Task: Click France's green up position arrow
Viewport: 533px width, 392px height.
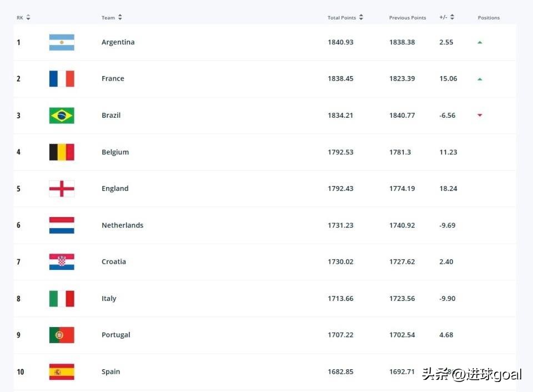Action: [x=480, y=79]
